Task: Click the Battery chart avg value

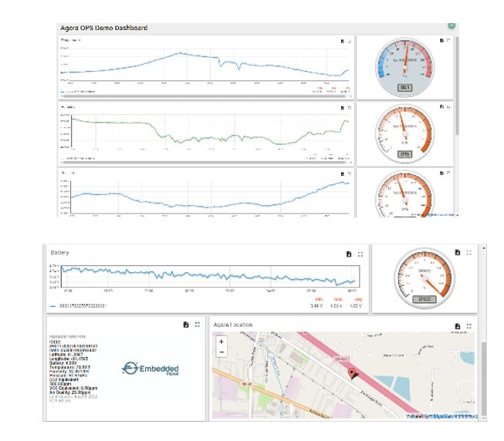Action: [356, 306]
